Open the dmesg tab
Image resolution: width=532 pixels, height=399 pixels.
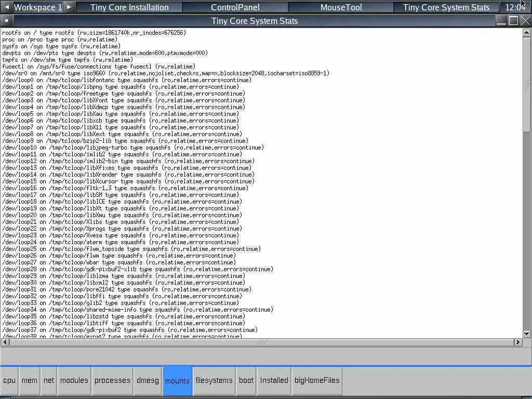[148, 381]
